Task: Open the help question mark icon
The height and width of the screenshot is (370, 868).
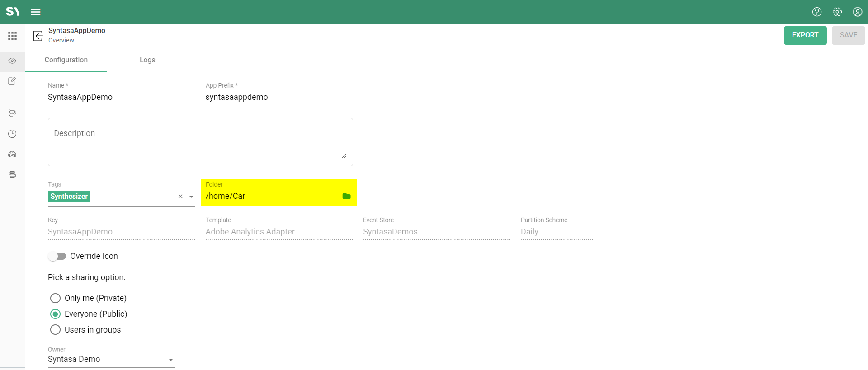Action: point(816,12)
